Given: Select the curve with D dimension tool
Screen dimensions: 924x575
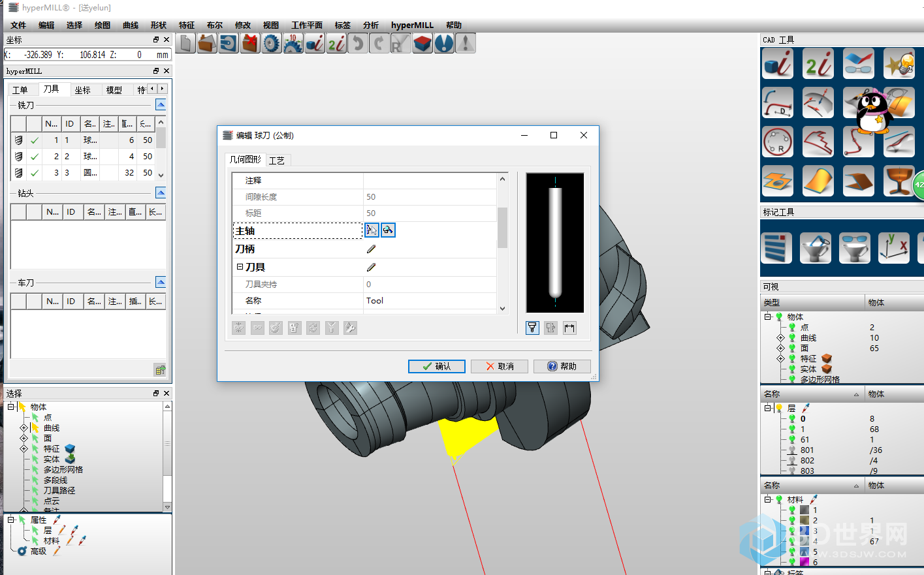Looking at the screenshot, I should click(x=778, y=102).
